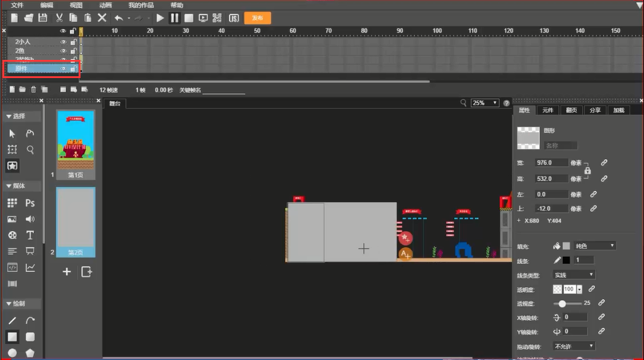Screen dimensions: 644x360
Task: Collapse the 绘制 tool section
Action: click(8, 304)
